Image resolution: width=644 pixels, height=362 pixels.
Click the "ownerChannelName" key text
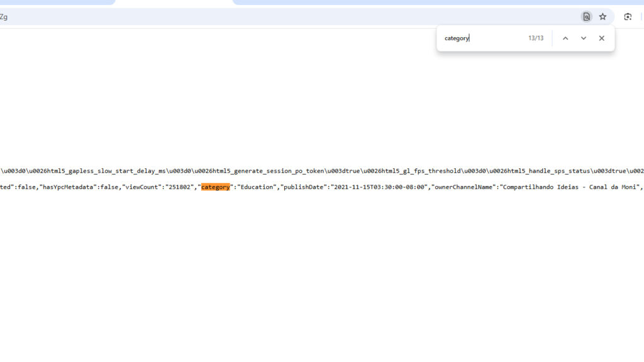click(462, 187)
